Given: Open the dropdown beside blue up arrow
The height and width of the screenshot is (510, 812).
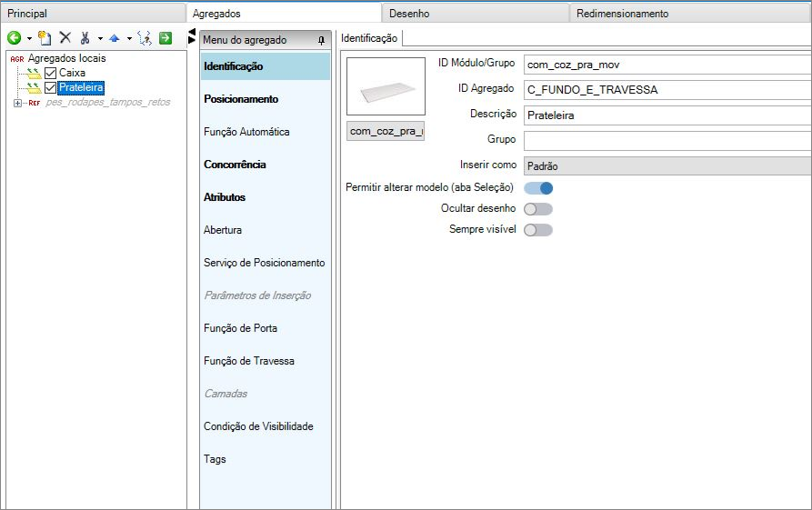Looking at the screenshot, I should pos(129,38).
